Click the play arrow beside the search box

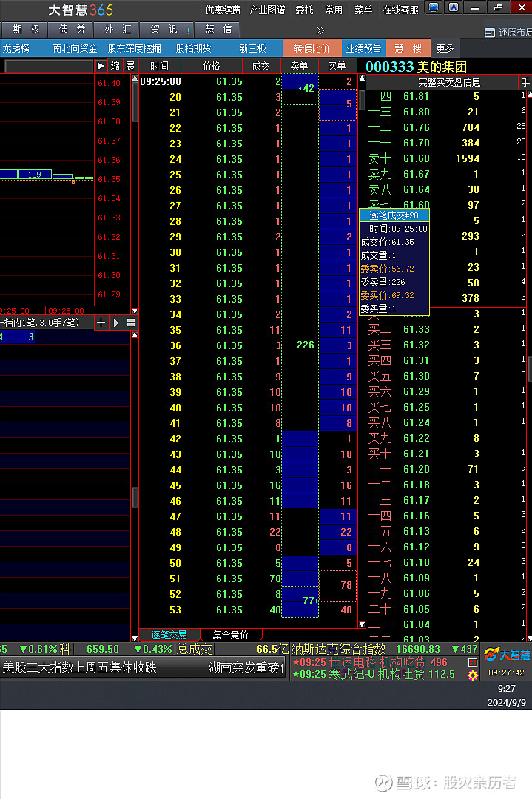(101, 67)
